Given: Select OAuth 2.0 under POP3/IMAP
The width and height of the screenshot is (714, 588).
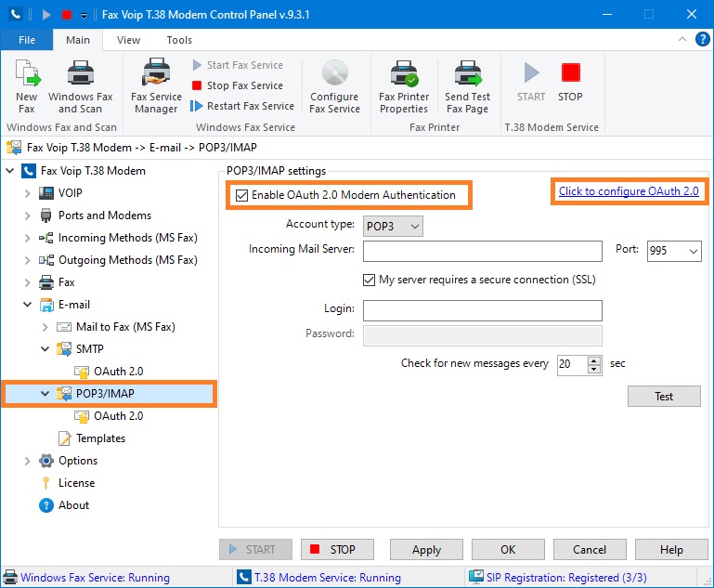Looking at the screenshot, I should pos(119,416).
